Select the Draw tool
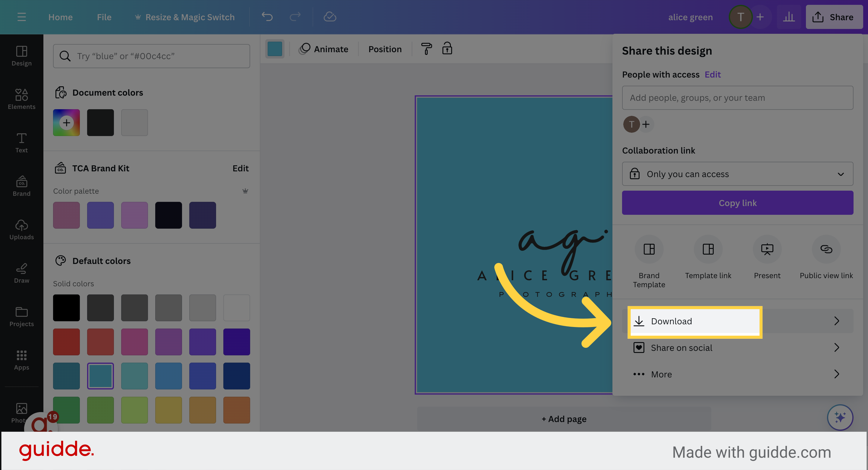 (x=21, y=273)
